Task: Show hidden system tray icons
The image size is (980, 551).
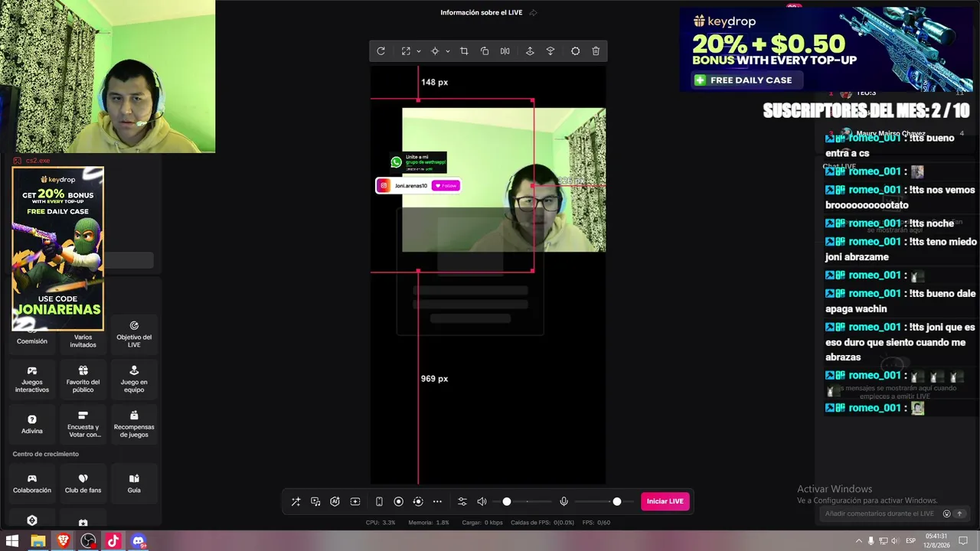Action: pos(858,541)
